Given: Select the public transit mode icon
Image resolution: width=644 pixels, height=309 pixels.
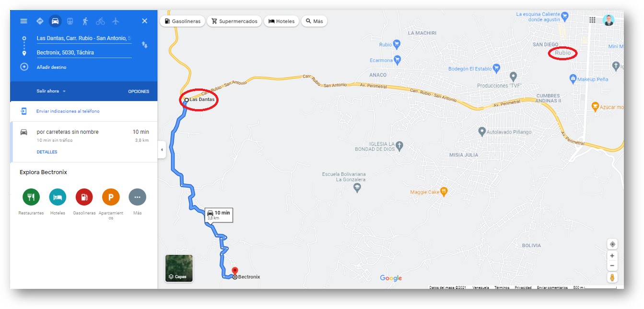Looking at the screenshot, I should (x=70, y=21).
